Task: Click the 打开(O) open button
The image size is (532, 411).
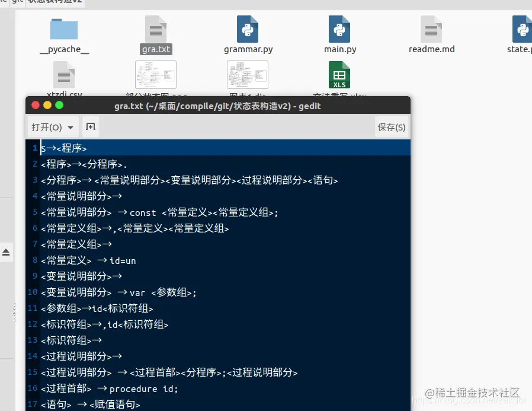Action: click(x=49, y=126)
